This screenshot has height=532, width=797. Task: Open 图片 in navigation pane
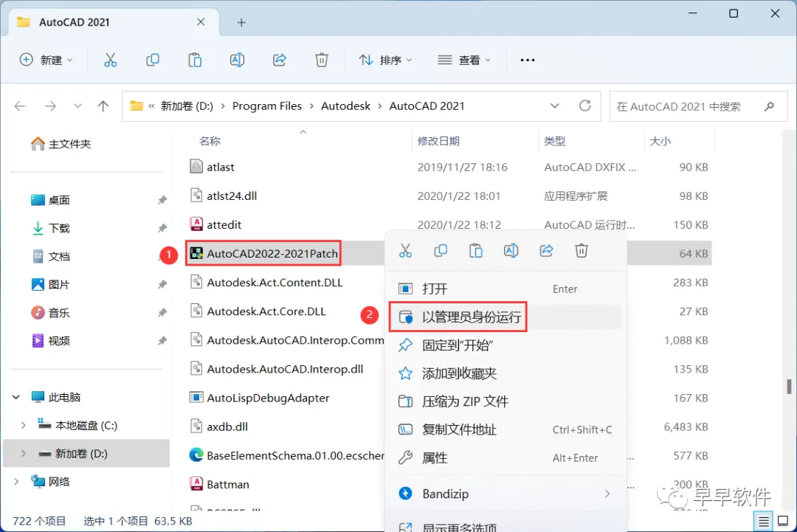coord(50,285)
